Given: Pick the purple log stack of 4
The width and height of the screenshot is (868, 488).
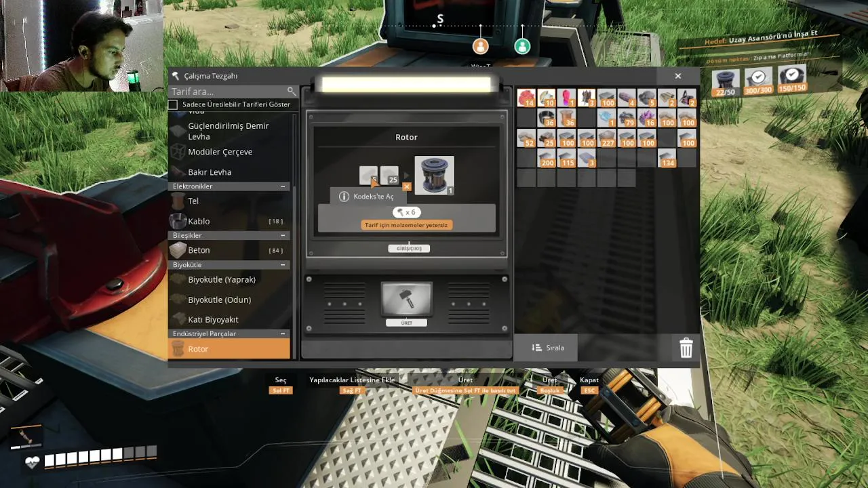Looking at the screenshot, I should tap(627, 98).
